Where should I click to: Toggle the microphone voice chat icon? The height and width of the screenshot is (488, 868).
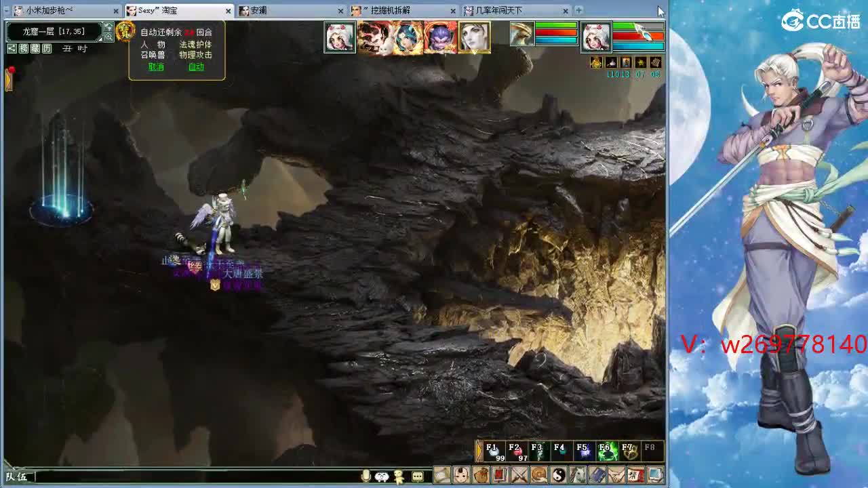(366, 476)
